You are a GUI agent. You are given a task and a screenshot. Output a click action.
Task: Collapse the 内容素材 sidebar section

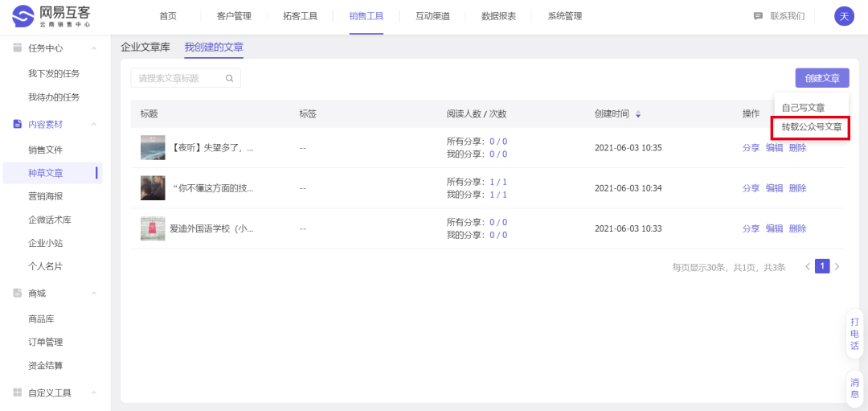[x=94, y=124]
